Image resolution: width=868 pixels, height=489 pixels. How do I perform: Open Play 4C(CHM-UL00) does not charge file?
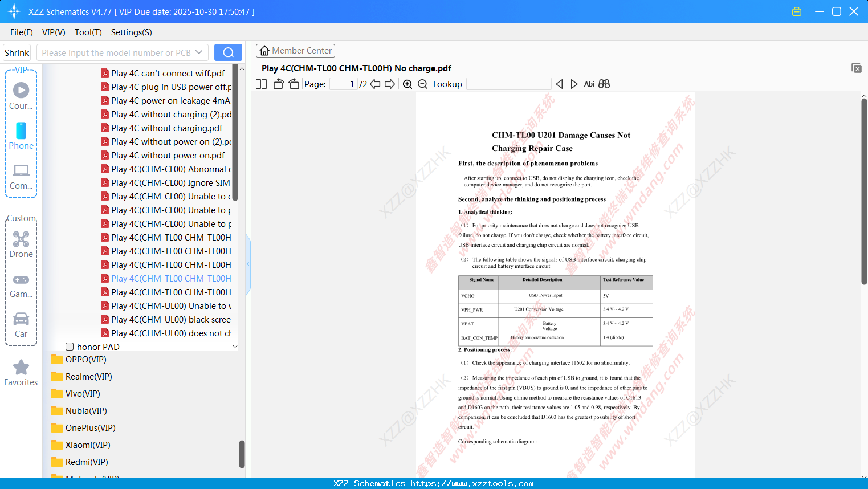pos(166,333)
